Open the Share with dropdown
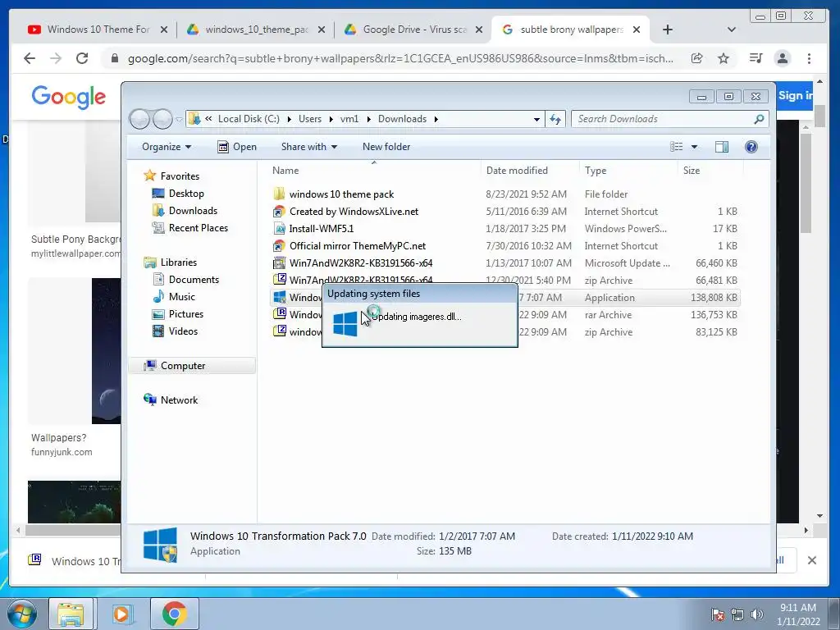This screenshot has width=840, height=630. (309, 147)
